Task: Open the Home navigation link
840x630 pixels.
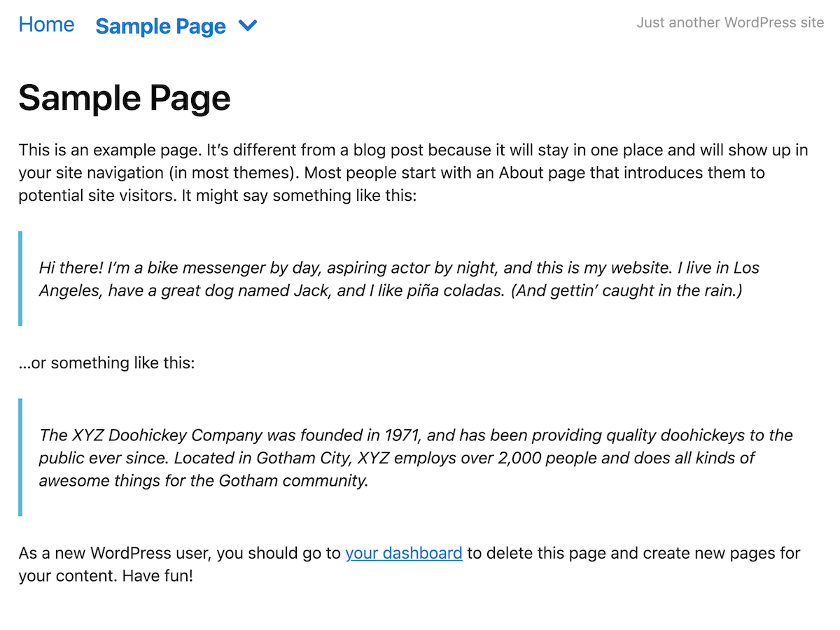Action: 46,24
